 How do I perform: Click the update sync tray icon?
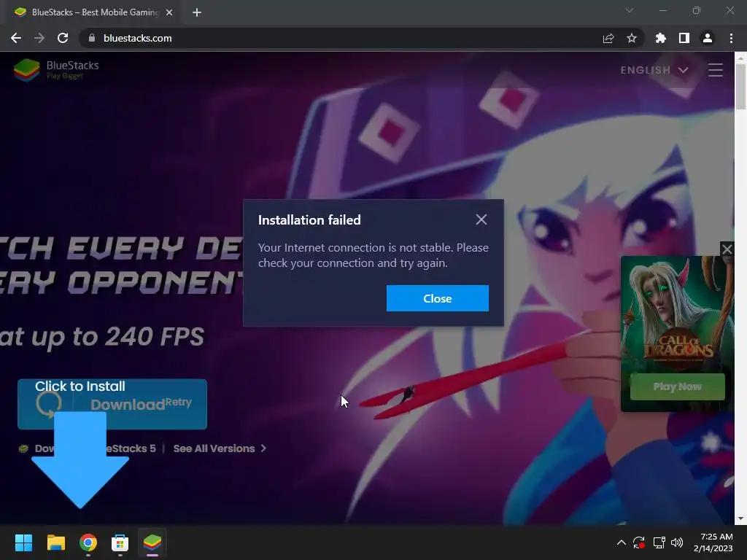[x=639, y=542]
